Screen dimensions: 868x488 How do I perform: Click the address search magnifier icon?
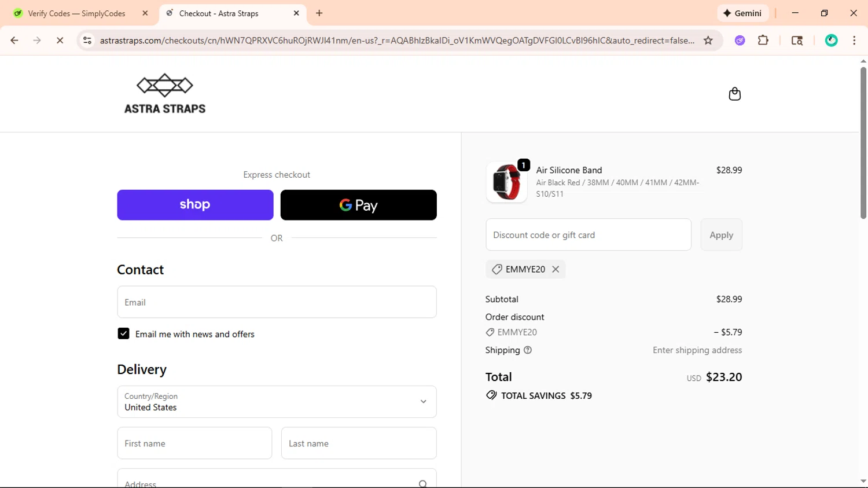coord(423,484)
